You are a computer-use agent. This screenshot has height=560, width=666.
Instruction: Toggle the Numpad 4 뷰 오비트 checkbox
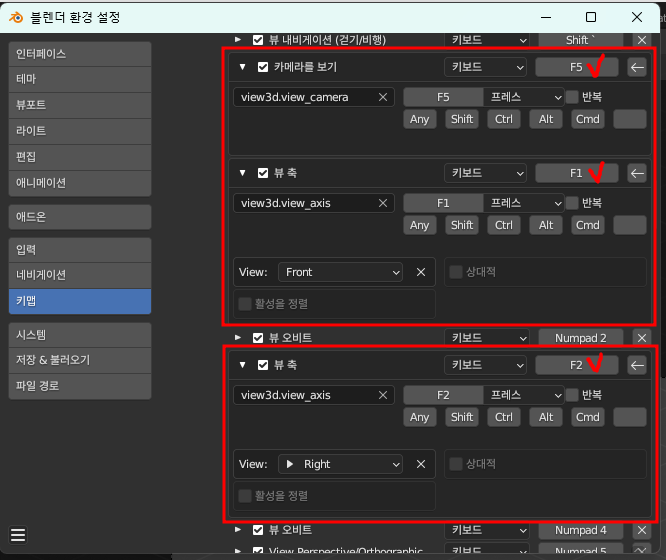[258, 530]
